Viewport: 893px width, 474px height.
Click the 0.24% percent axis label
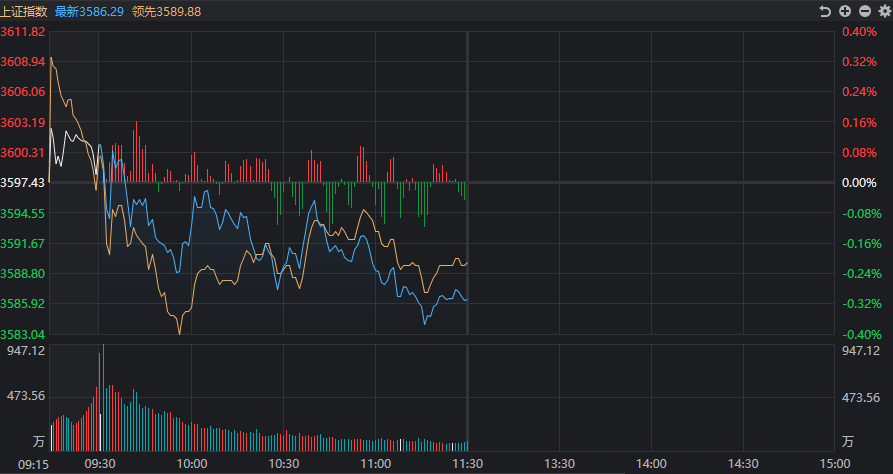coord(859,92)
